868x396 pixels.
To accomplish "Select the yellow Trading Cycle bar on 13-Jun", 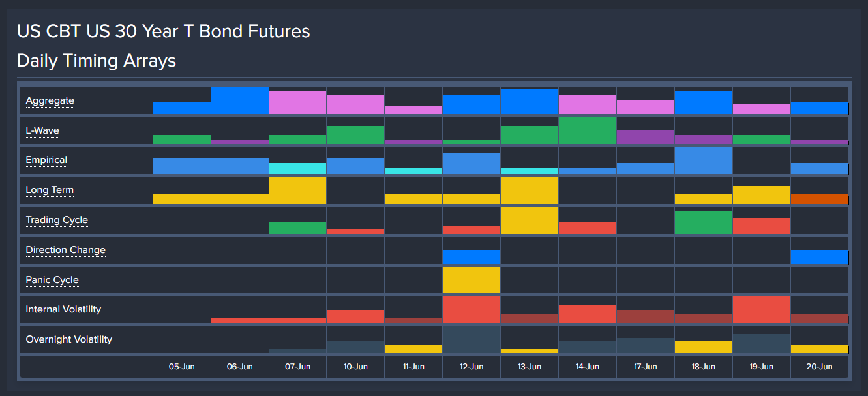I will [x=529, y=221].
